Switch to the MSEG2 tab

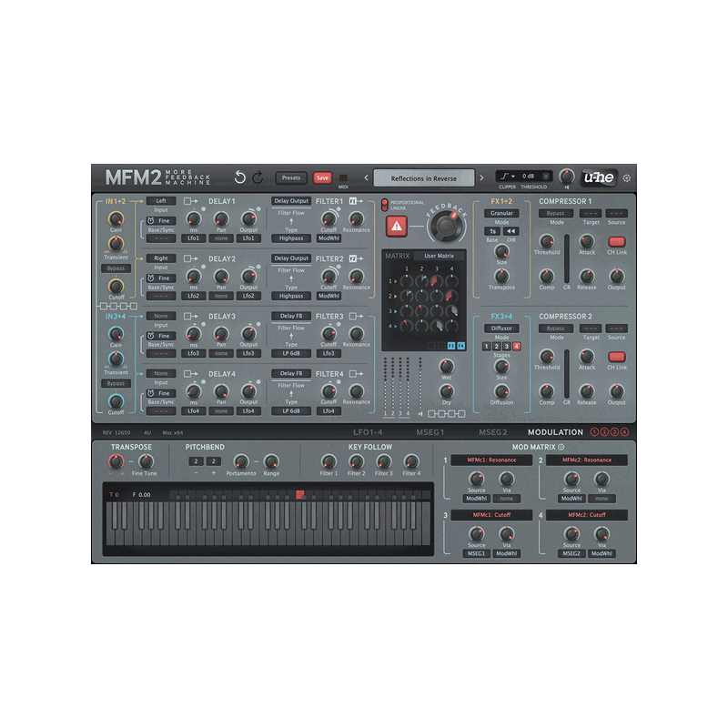coord(492,432)
